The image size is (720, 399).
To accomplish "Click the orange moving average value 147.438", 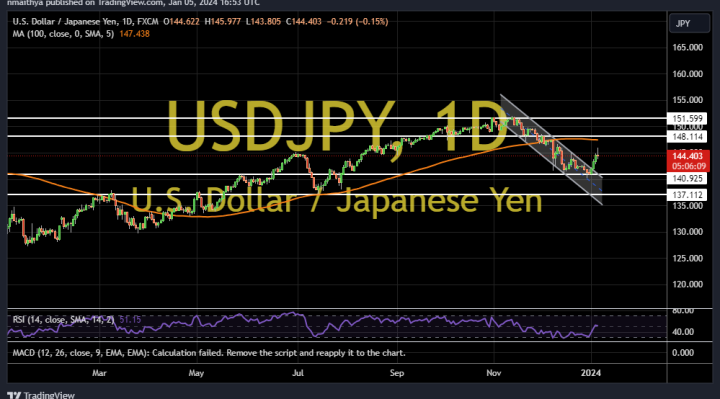I will (x=135, y=34).
